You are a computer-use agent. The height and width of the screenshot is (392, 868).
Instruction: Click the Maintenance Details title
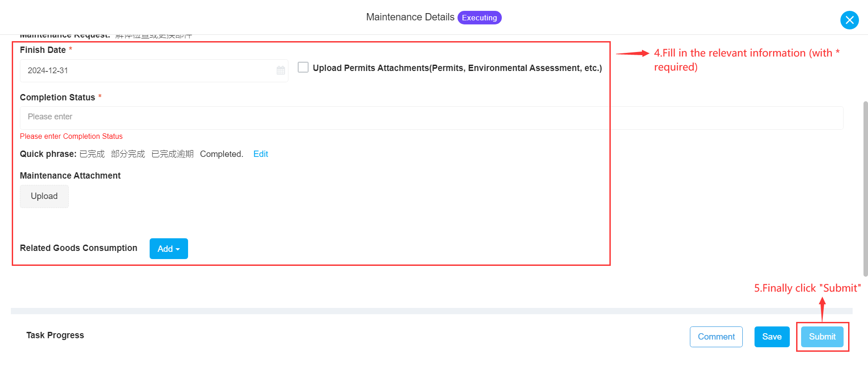click(x=410, y=17)
